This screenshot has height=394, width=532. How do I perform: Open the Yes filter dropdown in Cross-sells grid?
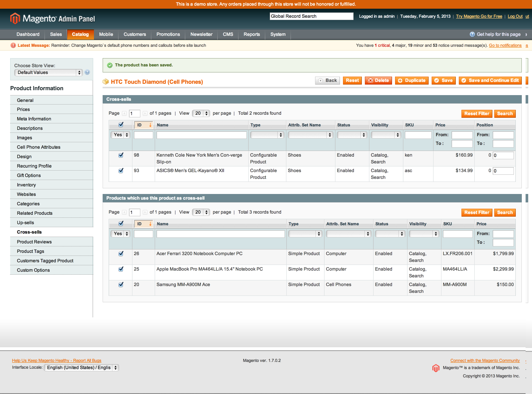pyautogui.click(x=120, y=135)
